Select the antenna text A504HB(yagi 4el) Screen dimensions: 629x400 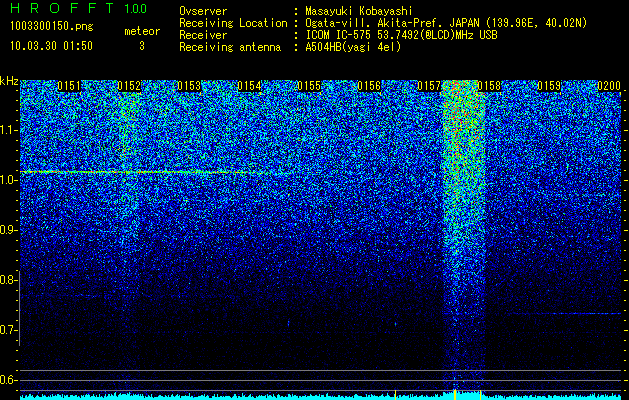click(353, 47)
